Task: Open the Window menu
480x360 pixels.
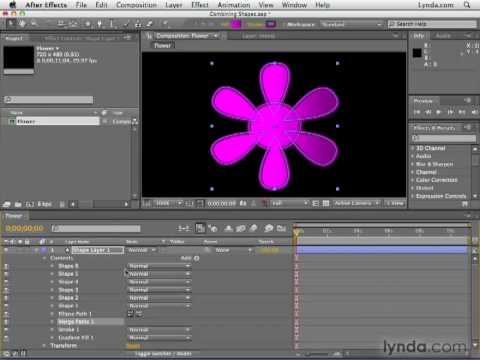Action: coord(294,5)
